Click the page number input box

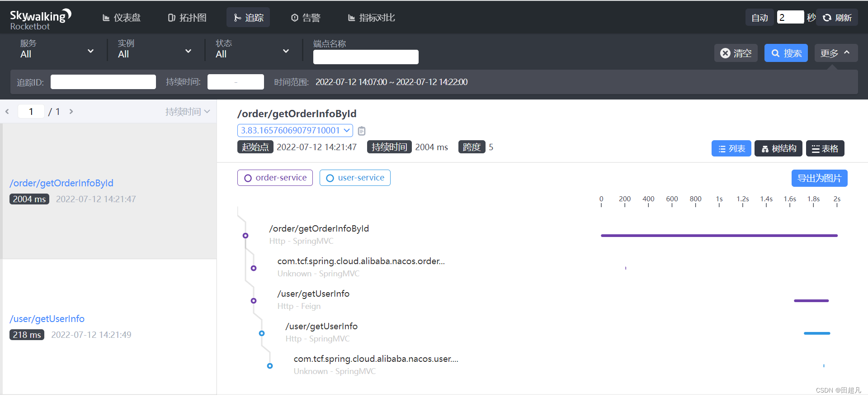tap(31, 111)
